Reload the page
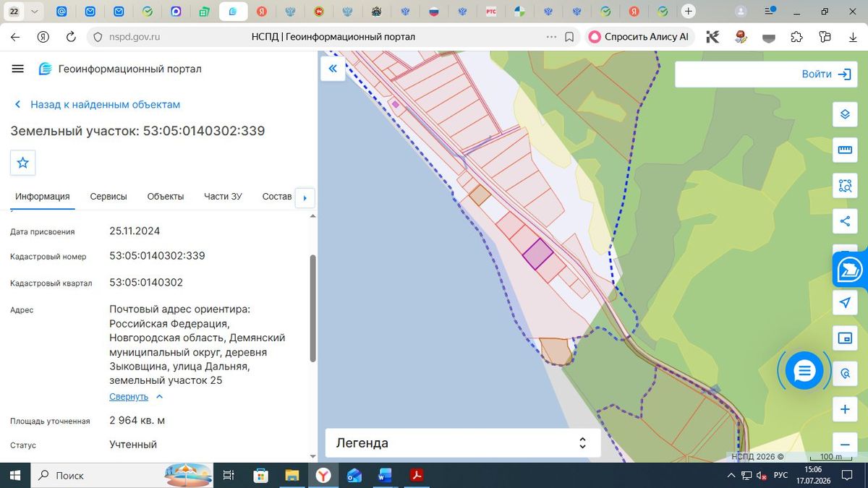The width and height of the screenshot is (868, 488). tap(71, 37)
